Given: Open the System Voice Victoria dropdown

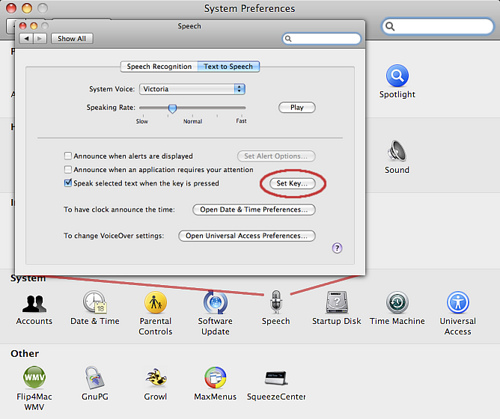Looking at the screenshot, I should (x=192, y=89).
